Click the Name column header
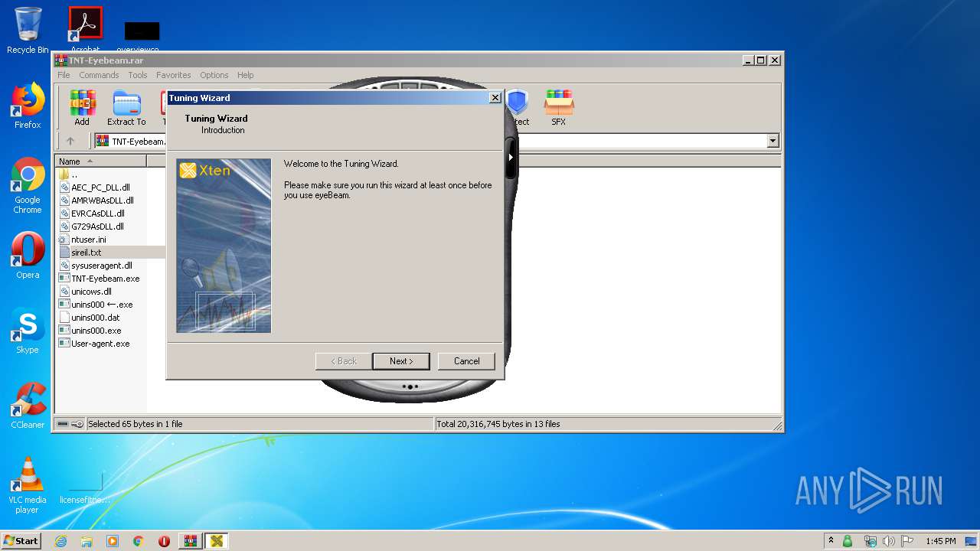This screenshot has width=980, height=551. coord(100,161)
